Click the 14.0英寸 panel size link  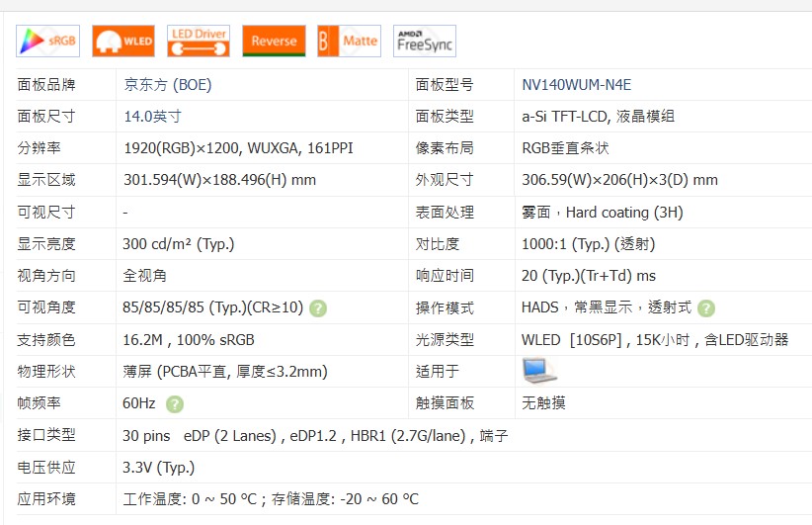(152, 117)
